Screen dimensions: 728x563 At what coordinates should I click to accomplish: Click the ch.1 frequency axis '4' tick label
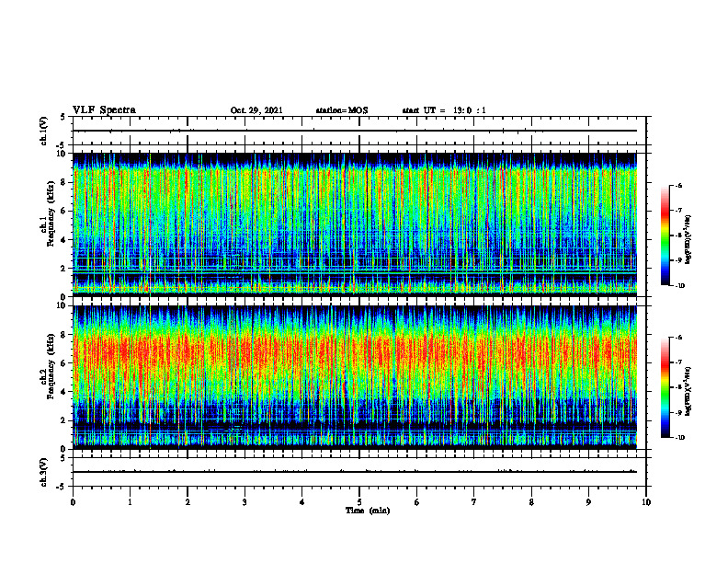click(64, 240)
